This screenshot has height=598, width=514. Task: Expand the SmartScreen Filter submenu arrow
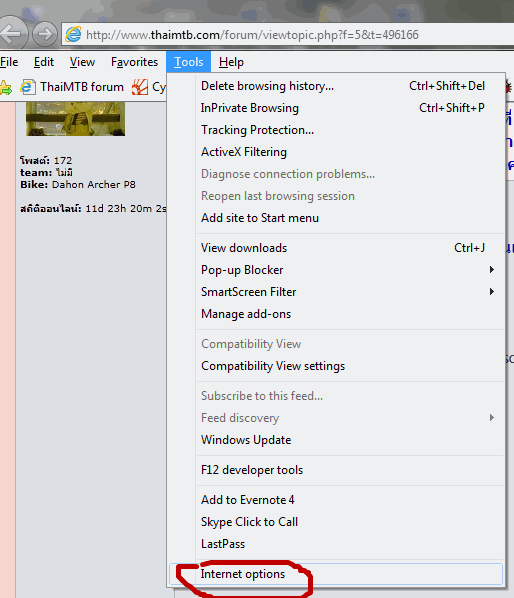pyautogui.click(x=492, y=292)
